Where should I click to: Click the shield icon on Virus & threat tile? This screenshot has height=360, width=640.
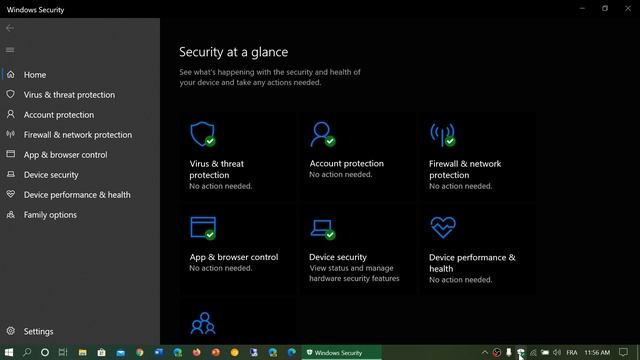pyautogui.click(x=203, y=134)
